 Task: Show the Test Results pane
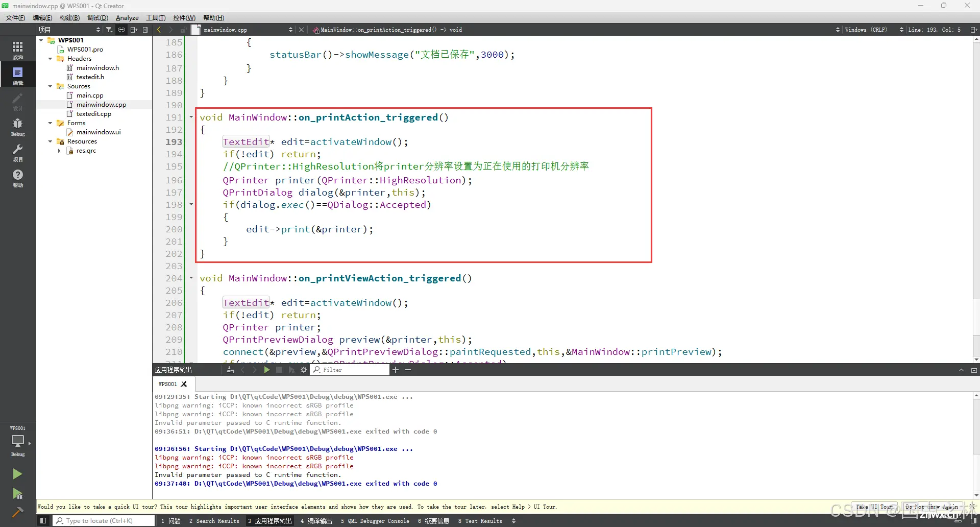480,521
